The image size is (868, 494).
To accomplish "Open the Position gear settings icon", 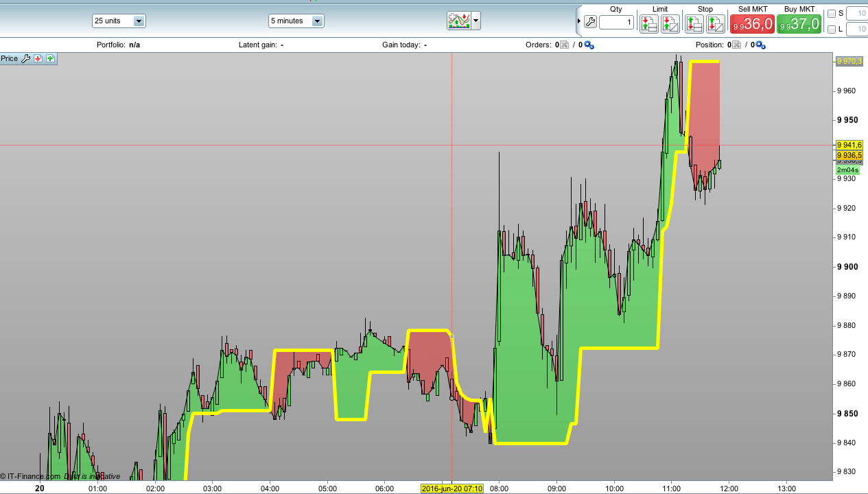I will [760, 45].
